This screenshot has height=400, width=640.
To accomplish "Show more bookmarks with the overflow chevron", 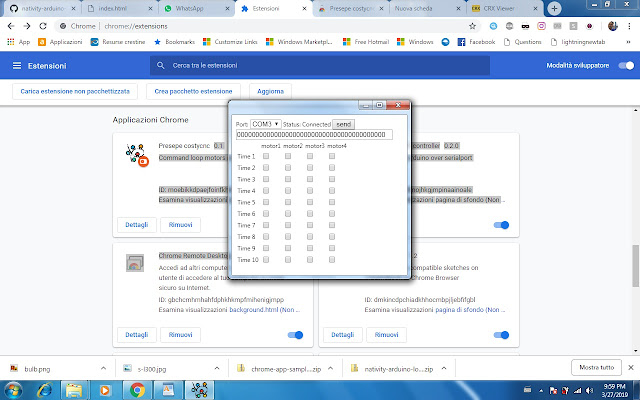I will [629, 42].
